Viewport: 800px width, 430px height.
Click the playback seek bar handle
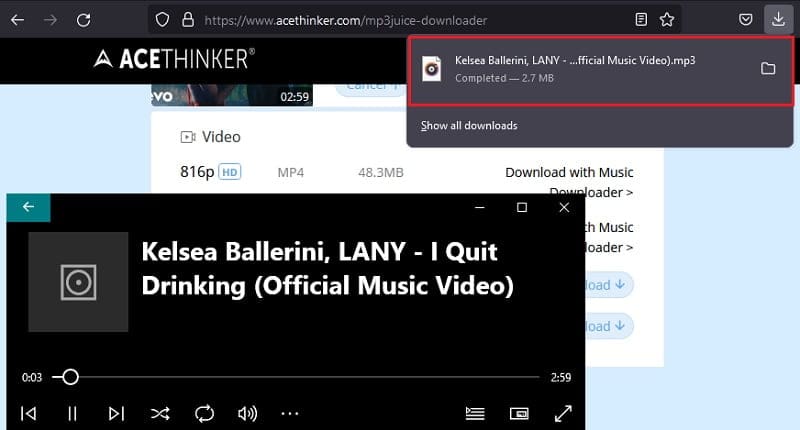[x=70, y=377]
